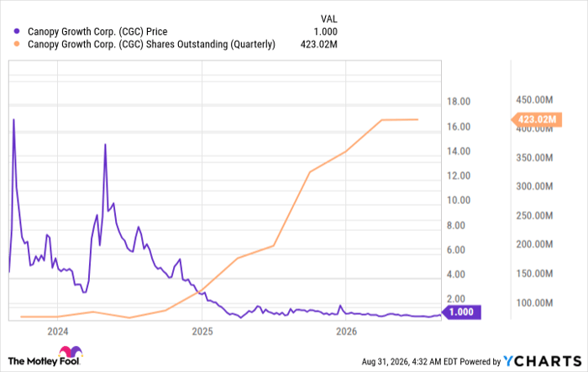Click the 350.00M shares axis tick
The width and height of the screenshot is (588, 372).
point(534,158)
